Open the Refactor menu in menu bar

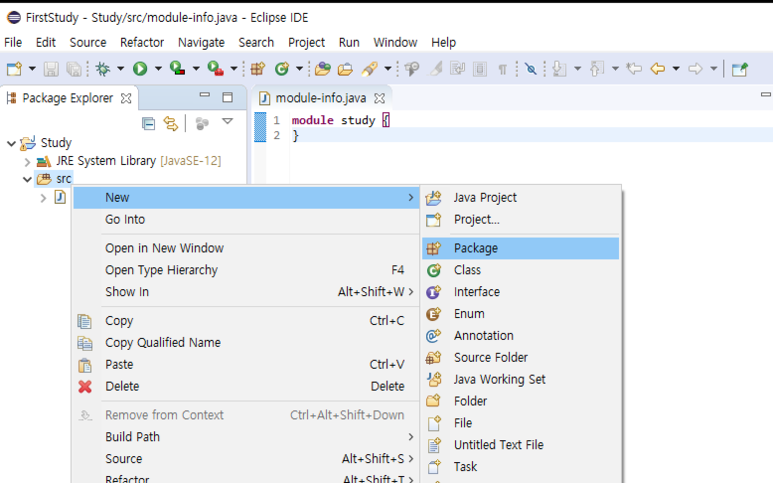(142, 42)
